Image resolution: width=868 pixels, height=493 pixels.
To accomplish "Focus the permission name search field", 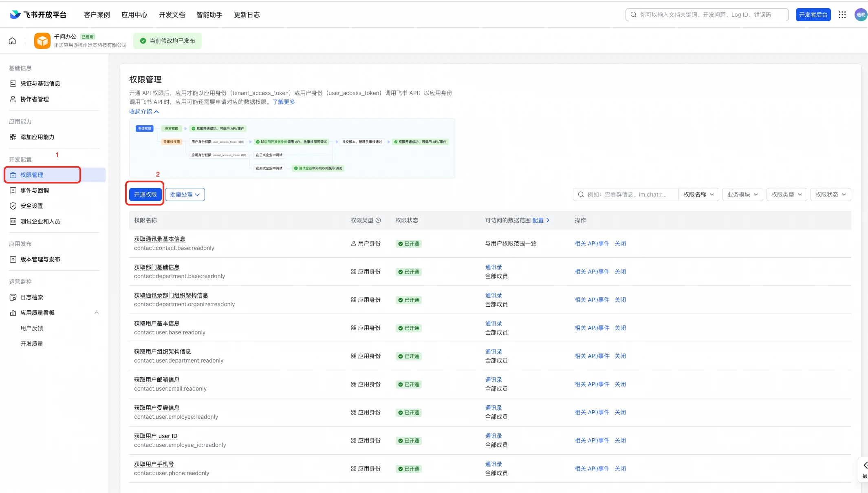I will (626, 195).
